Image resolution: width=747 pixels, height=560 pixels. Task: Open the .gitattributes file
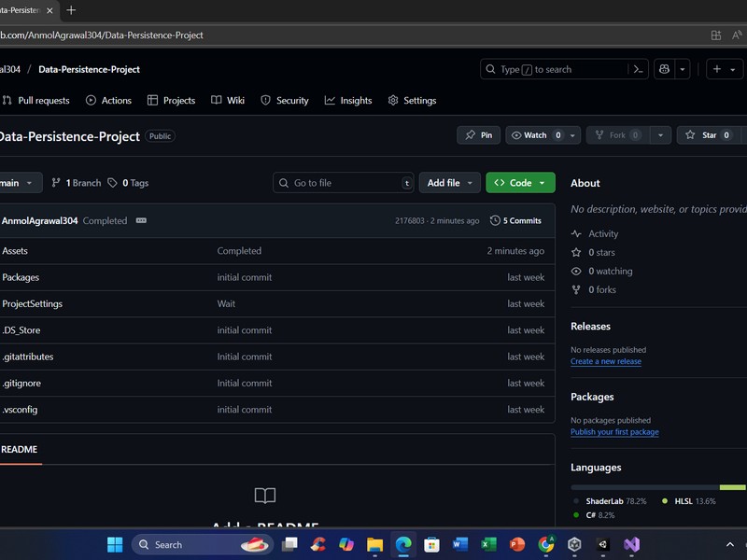pos(28,357)
